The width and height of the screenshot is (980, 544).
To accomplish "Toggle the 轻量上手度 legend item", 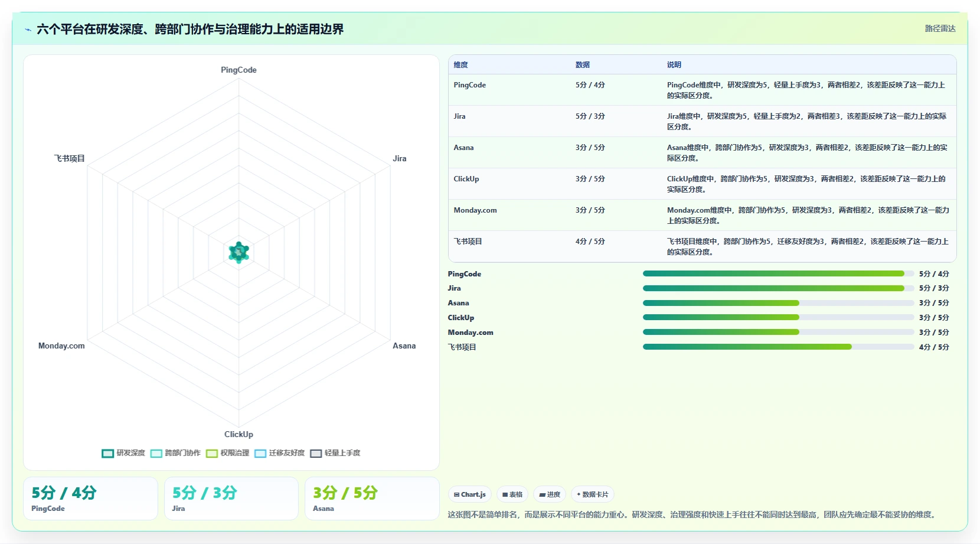I will [x=335, y=453].
